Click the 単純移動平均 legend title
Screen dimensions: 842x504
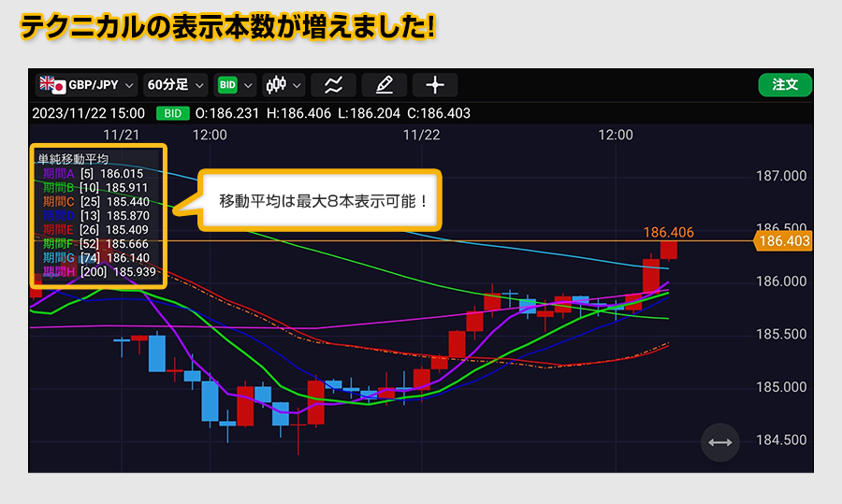(73, 159)
